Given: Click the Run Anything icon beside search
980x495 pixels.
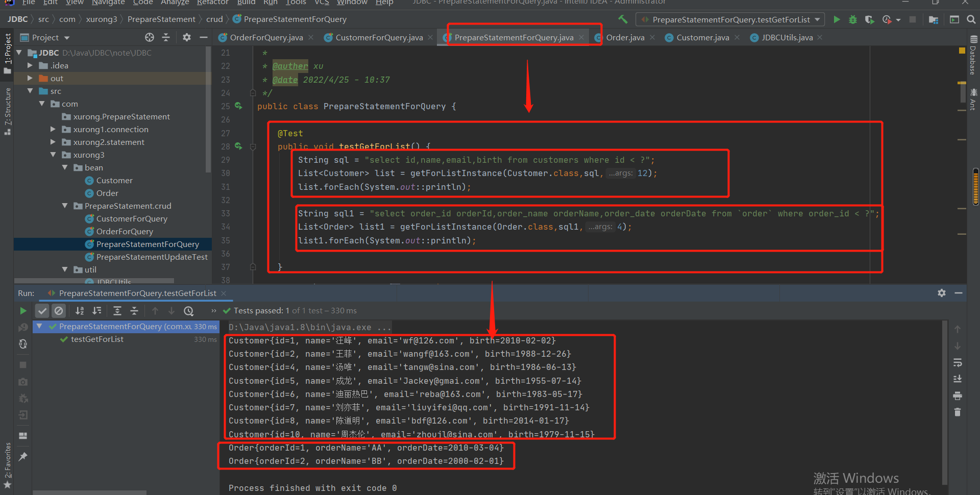Looking at the screenshot, I should 954,19.
